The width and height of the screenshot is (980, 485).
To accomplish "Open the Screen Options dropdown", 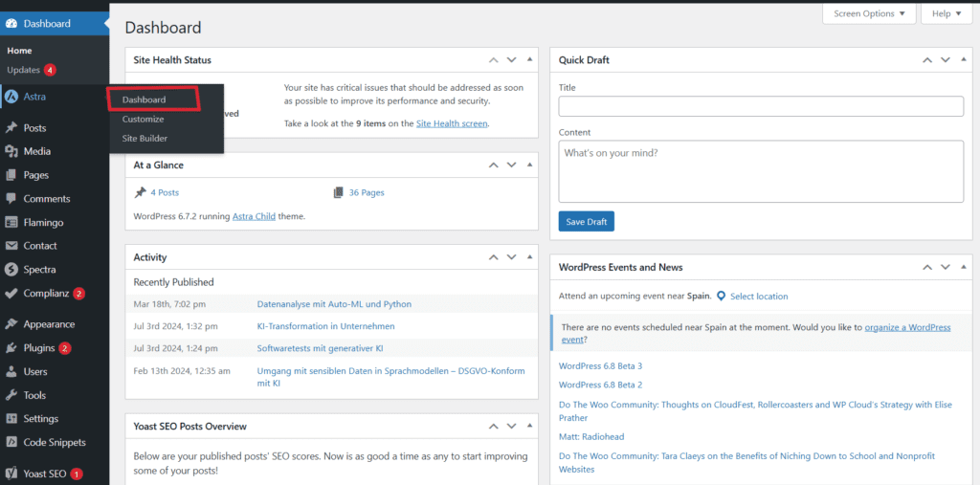I will [868, 13].
